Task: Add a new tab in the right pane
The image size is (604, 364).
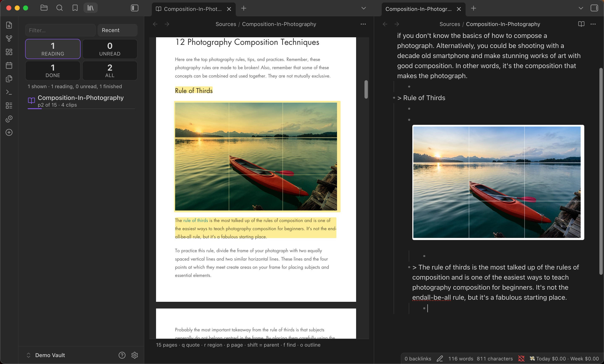Action: pos(473,8)
